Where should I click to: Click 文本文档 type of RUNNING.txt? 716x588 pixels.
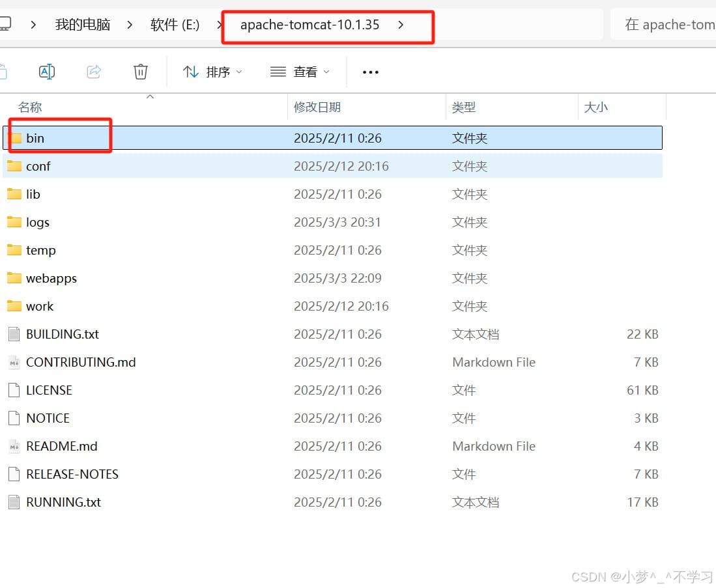click(x=476, y=502)
